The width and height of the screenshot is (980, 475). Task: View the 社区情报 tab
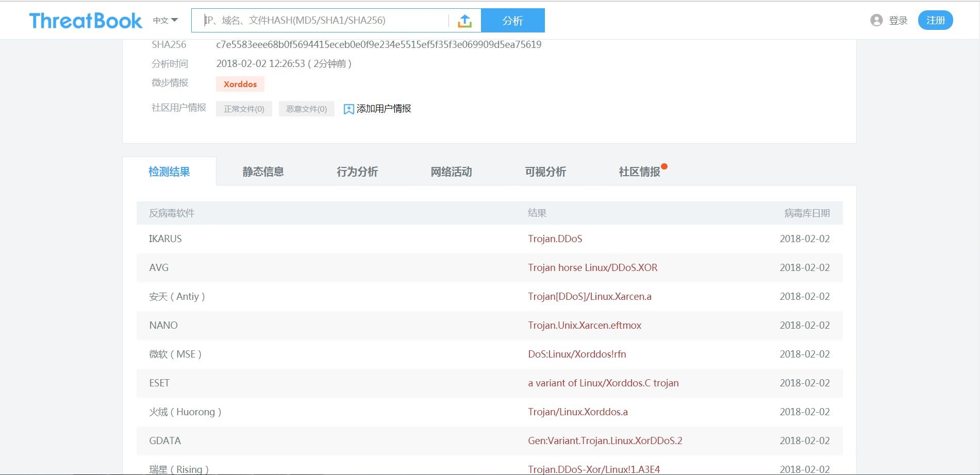639,171
